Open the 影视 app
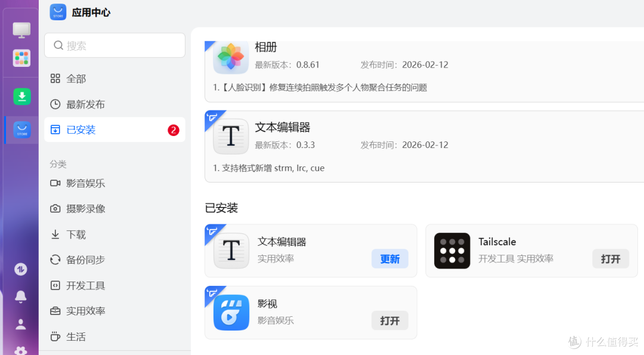The height and width of the screenshot is (355, 644). point(390,321)
